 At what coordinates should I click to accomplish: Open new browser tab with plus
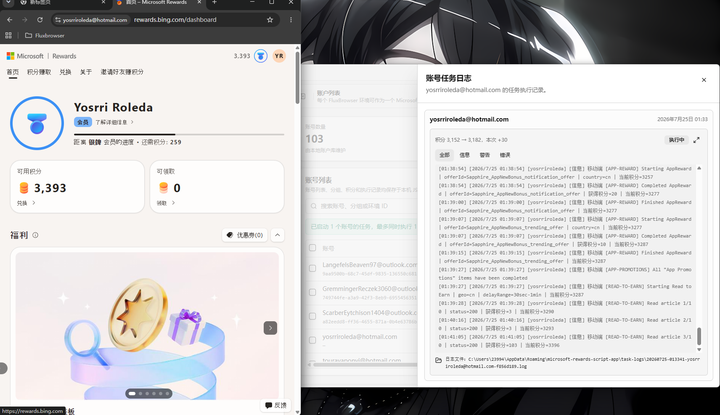tap(214, 2)
